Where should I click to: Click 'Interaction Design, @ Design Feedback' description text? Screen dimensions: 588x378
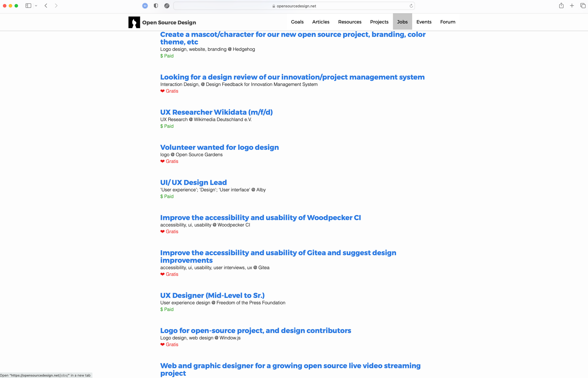point(239,84)
